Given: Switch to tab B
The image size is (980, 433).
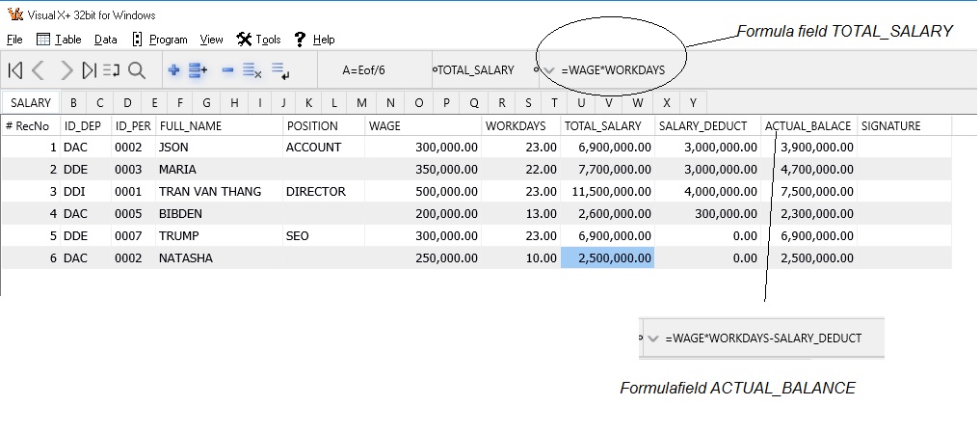Looking at the screenshot, I should point(74,102).
